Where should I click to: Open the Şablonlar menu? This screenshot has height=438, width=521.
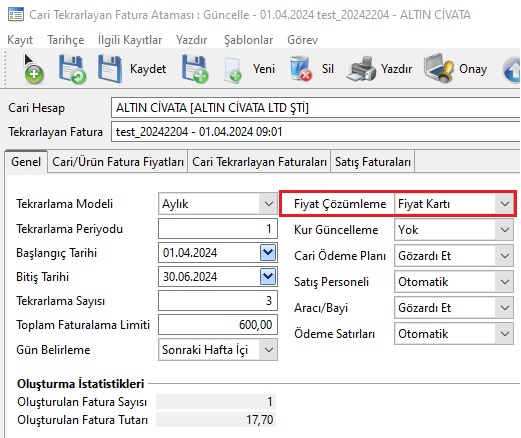pyautogui.click(x=248, y=40)
